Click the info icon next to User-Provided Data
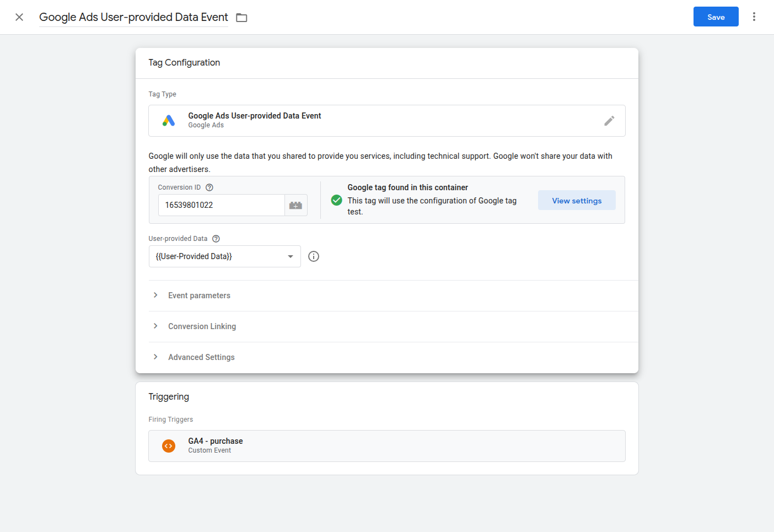774x532 pixels. click(x=314, y=256)
